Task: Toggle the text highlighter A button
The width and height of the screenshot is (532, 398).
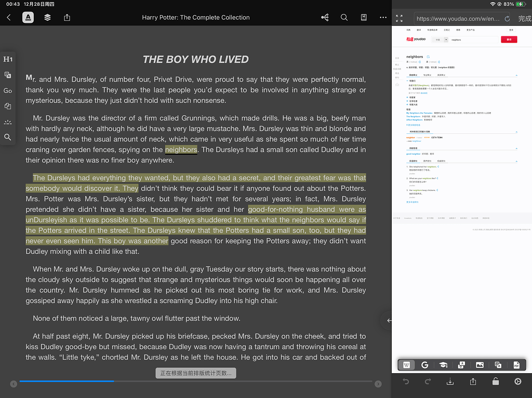Action: (x=28, y=18)
